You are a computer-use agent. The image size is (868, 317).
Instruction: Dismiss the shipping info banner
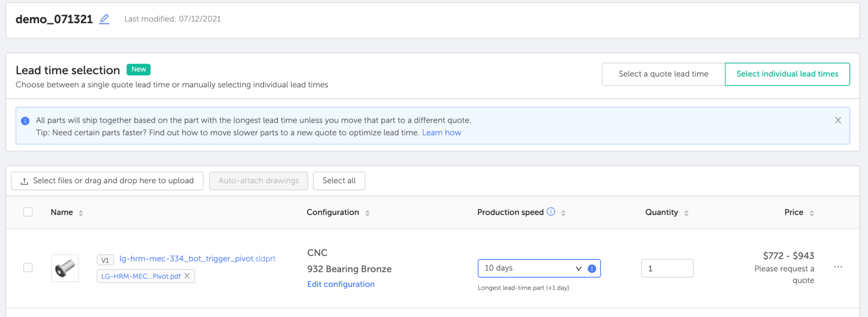tap(838, 120)
